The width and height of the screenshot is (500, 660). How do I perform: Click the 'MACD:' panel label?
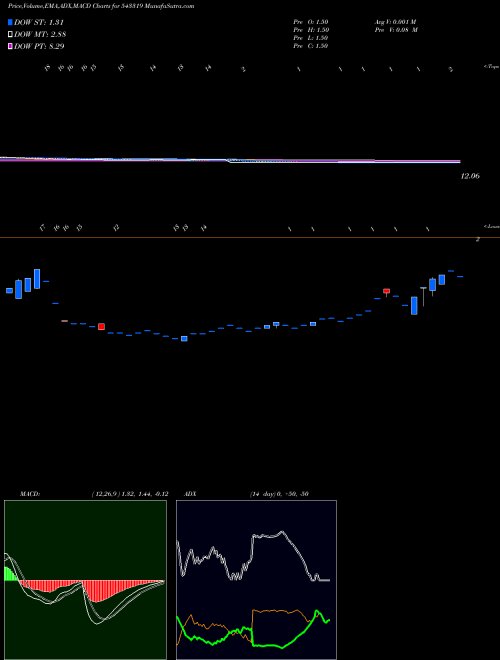pyautogui.click(x=29, y=494)
